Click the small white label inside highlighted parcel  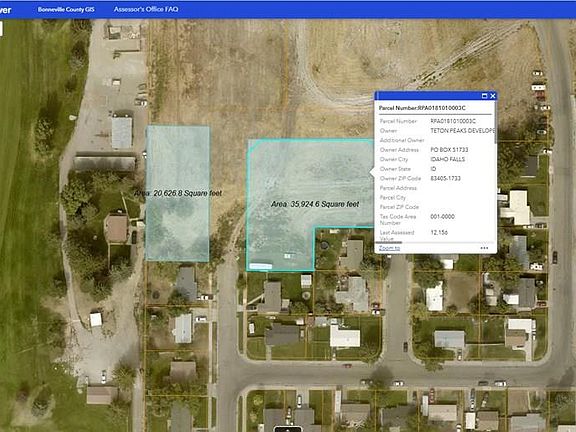[260, 266]
